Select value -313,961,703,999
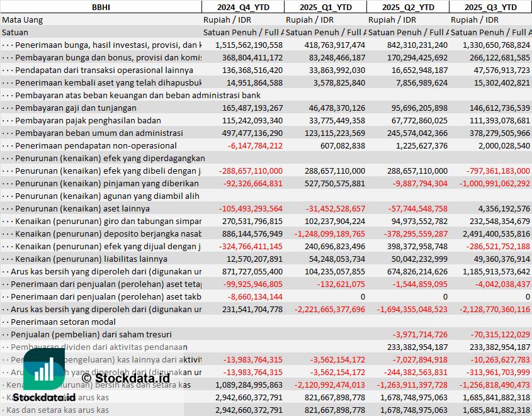 (x=498, y=373)
